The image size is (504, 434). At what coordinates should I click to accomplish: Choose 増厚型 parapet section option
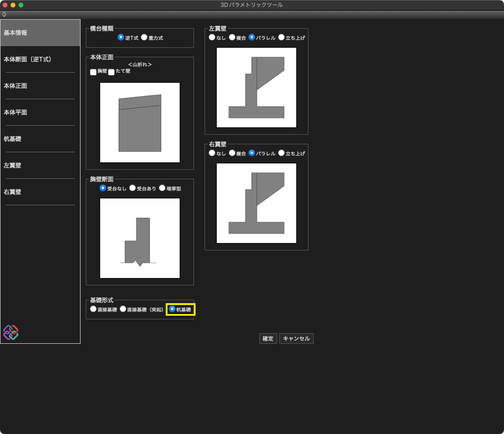tap(162, 188)
